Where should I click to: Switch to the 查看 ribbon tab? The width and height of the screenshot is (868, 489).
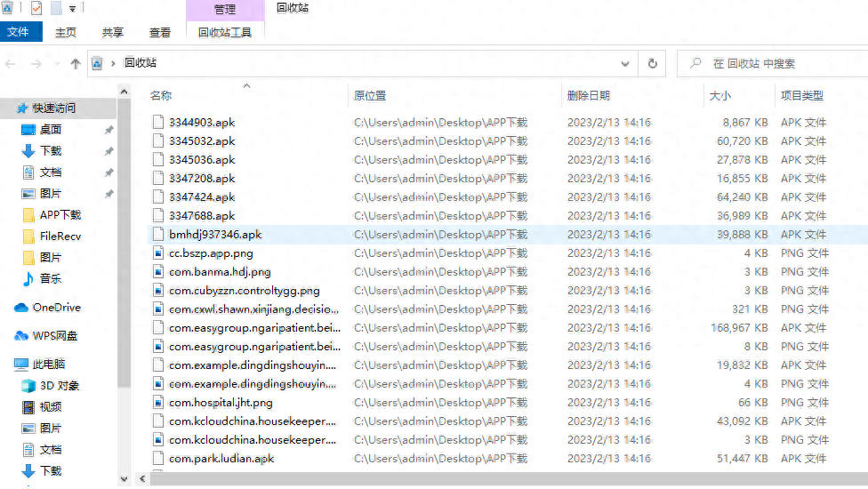[160, 33]
